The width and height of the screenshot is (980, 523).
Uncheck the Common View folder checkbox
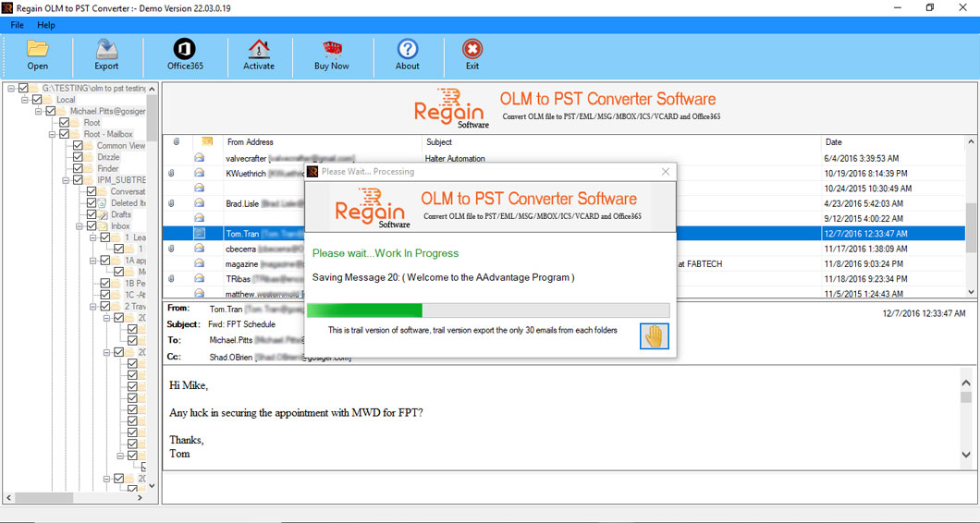click(x=78, y=146)
